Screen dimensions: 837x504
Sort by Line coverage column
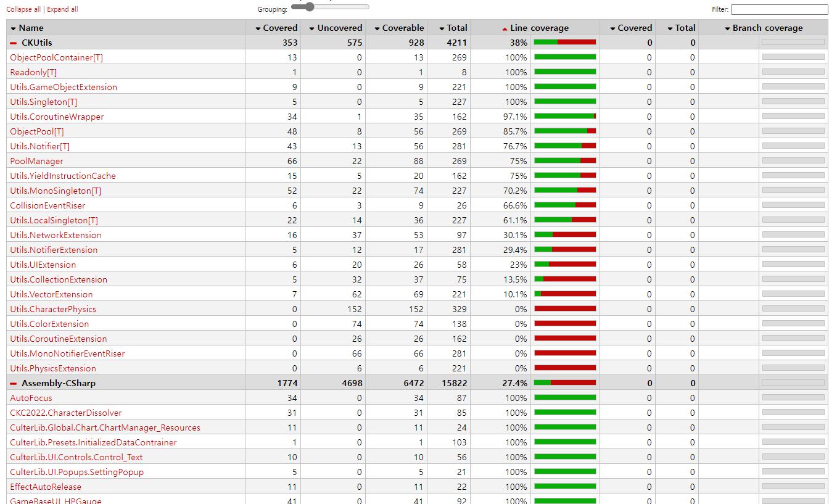point(535,28)
